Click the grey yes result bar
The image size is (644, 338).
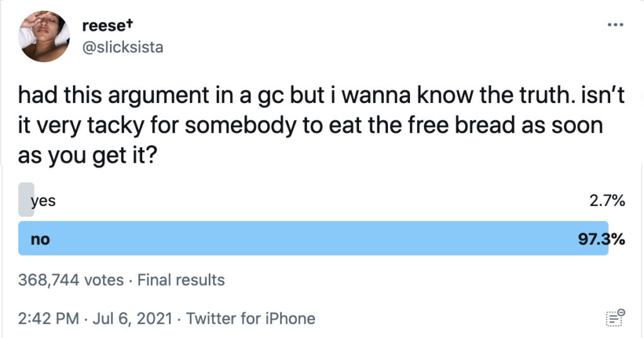[26, 200]
